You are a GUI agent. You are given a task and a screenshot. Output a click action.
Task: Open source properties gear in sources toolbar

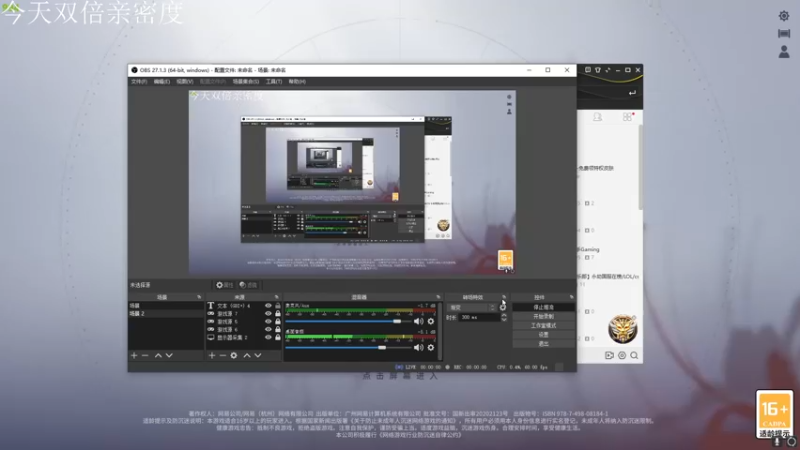click(234, 356)
